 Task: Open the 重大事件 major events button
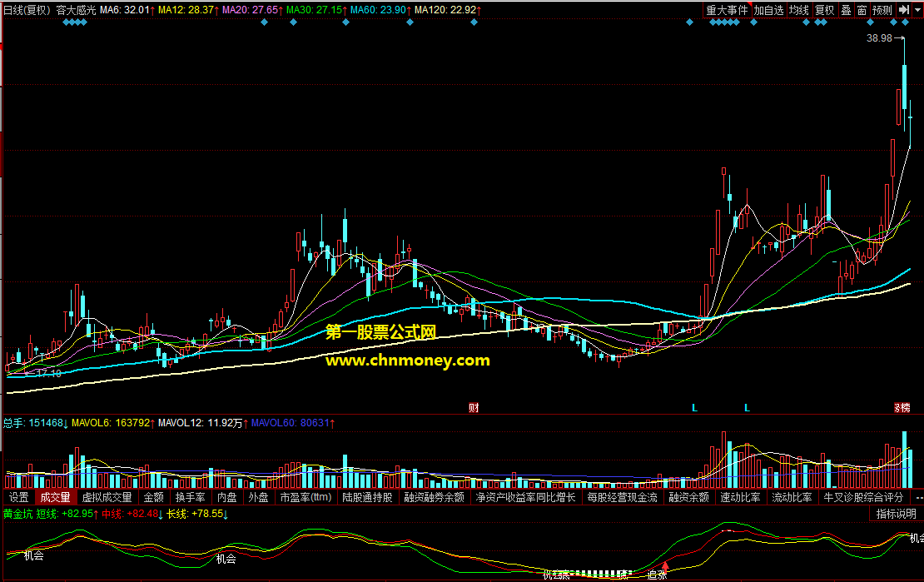coord(727,10)
